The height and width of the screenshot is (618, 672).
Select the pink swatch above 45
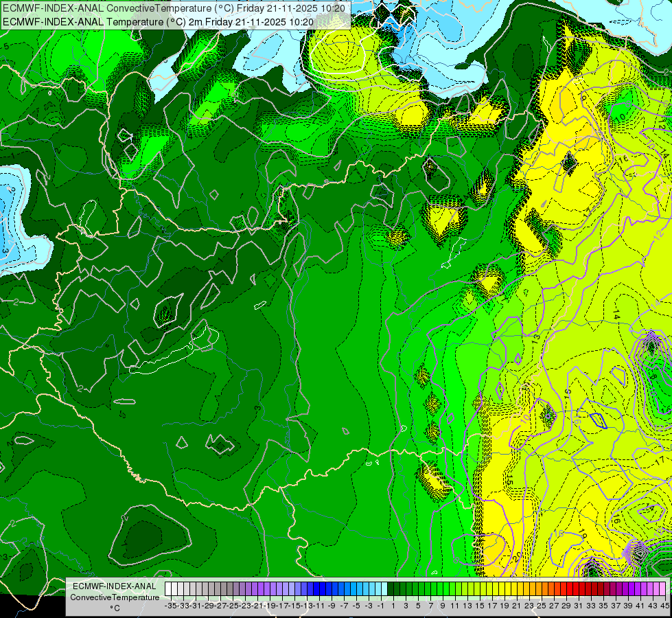pos(662,589)
